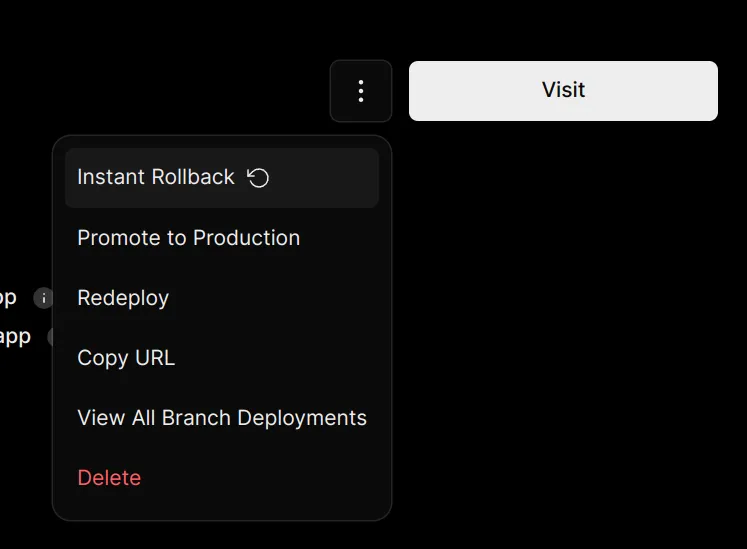Click the info icon beside Redeploy row
This screenshot has width=747, height=549.
(43, 298)
